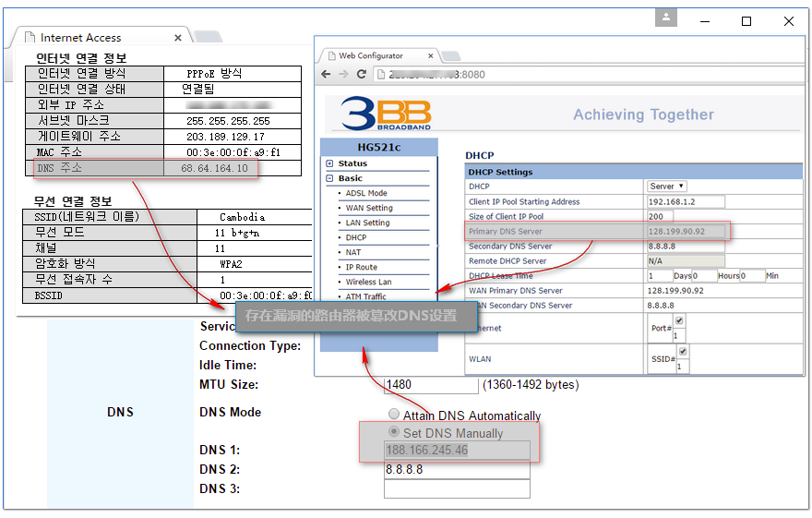Click the Idle Time label
This screenshot has width=812, height=518.
(228, 366)
